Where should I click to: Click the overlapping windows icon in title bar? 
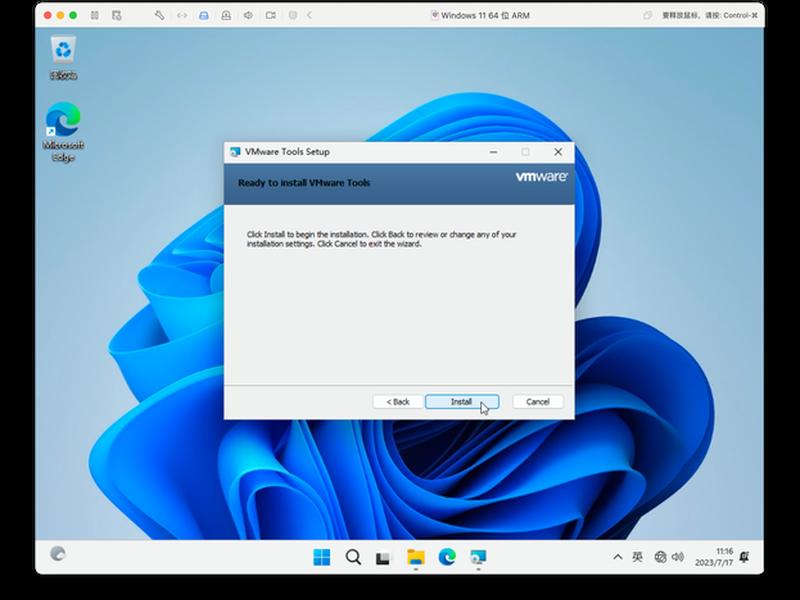(647, 15)
